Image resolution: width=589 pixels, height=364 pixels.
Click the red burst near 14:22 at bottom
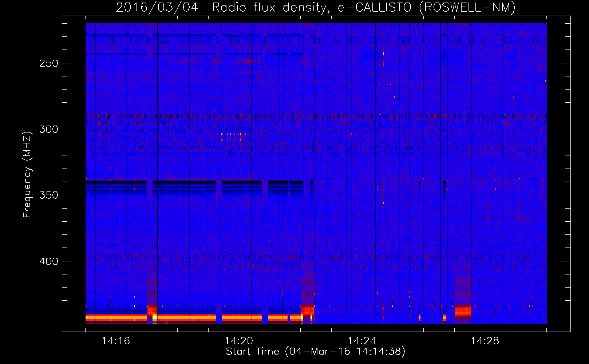coord(308,311)
